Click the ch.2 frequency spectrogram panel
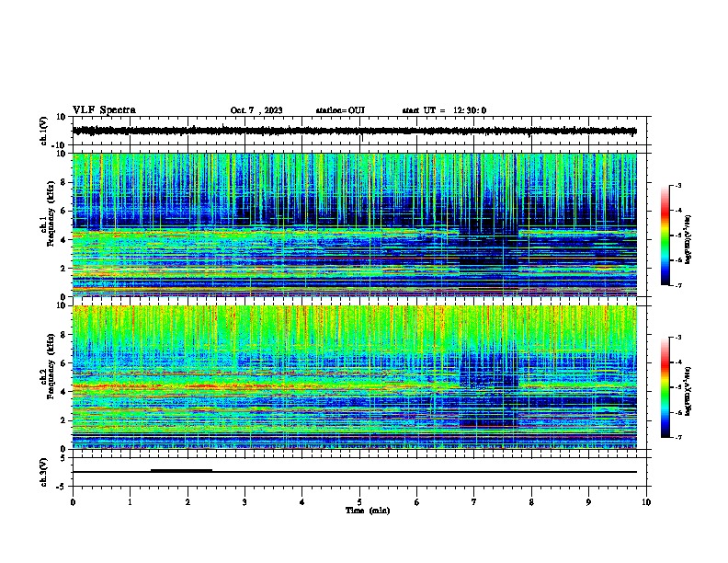 354,377
